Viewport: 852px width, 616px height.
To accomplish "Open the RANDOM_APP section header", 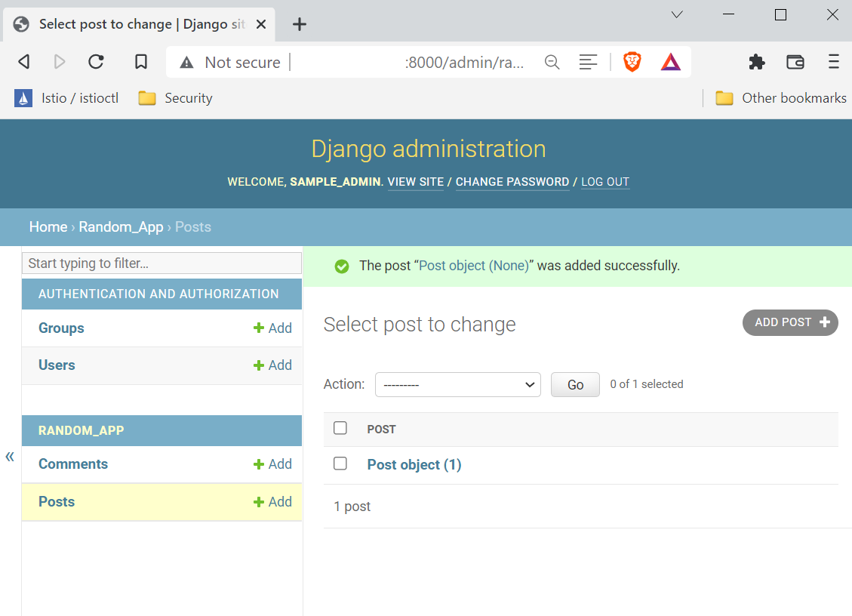I will tap(81, 430).
